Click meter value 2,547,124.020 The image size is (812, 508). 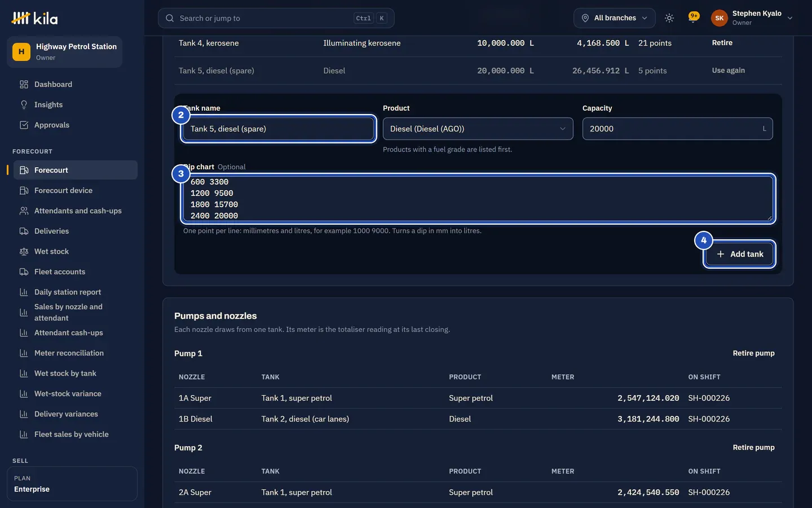pos(648,398)
